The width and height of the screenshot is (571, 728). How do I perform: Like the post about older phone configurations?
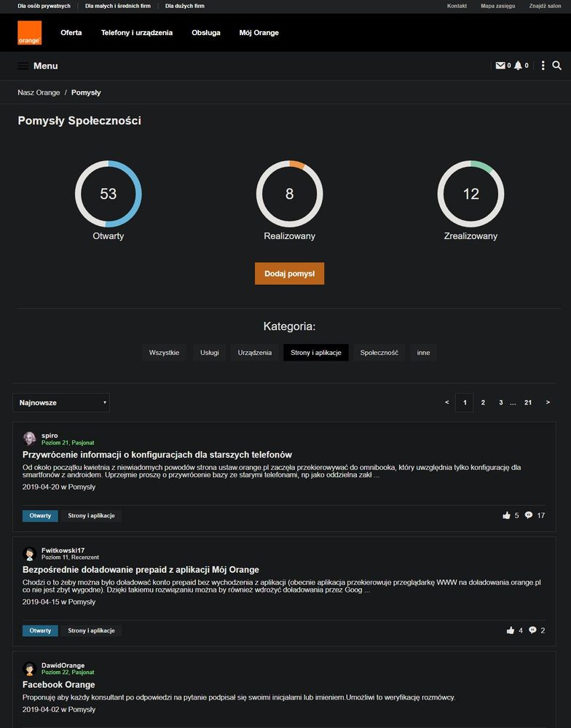(506, 515)
